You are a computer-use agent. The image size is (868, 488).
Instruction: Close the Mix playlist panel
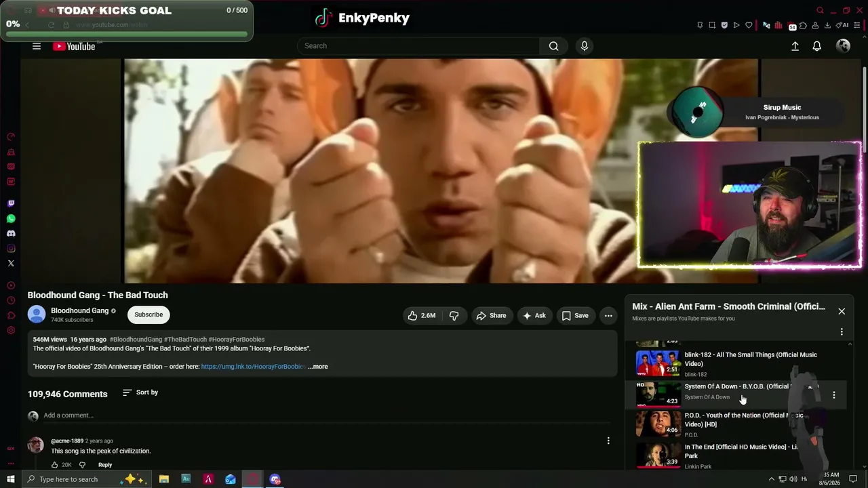click(x=842, y=311)
